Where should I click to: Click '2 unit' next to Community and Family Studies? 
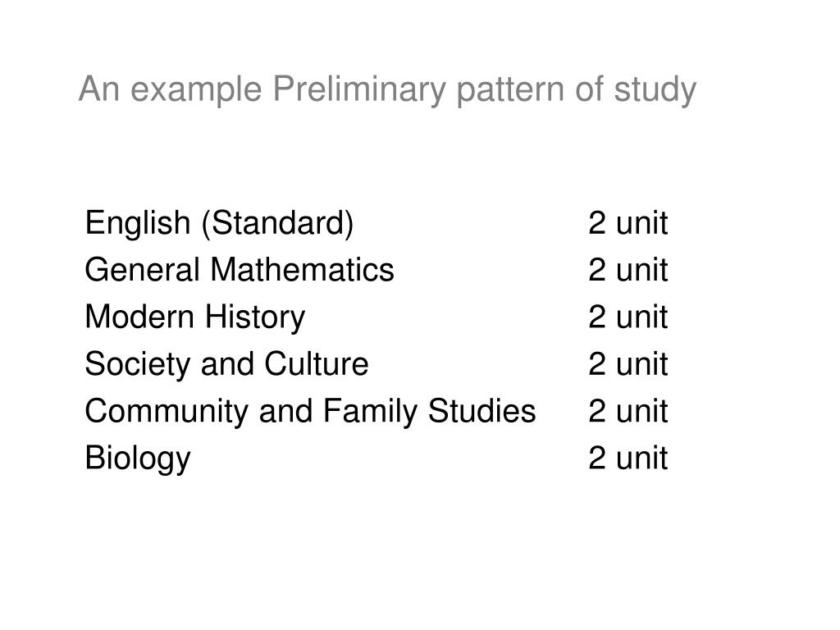pyautogui.click(x=628, y=411)
